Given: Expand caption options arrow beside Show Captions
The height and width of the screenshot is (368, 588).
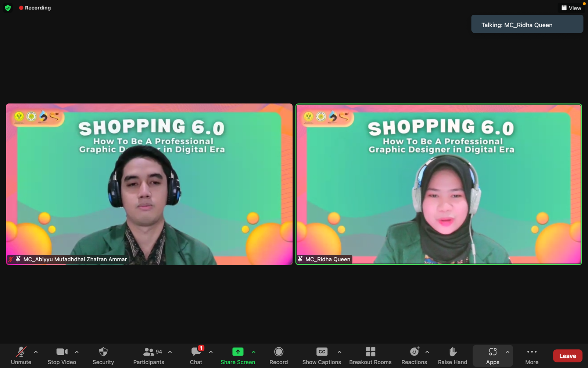Looking at the screenshot, I should click(x=339, y=352).
